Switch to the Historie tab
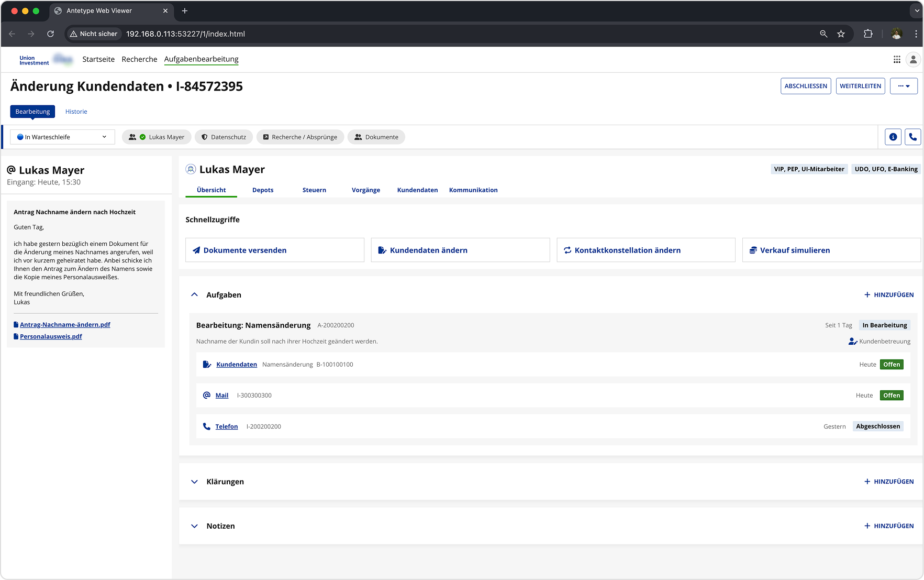Image resolution: width=924 pixels, height=580 pixels. 76,112
